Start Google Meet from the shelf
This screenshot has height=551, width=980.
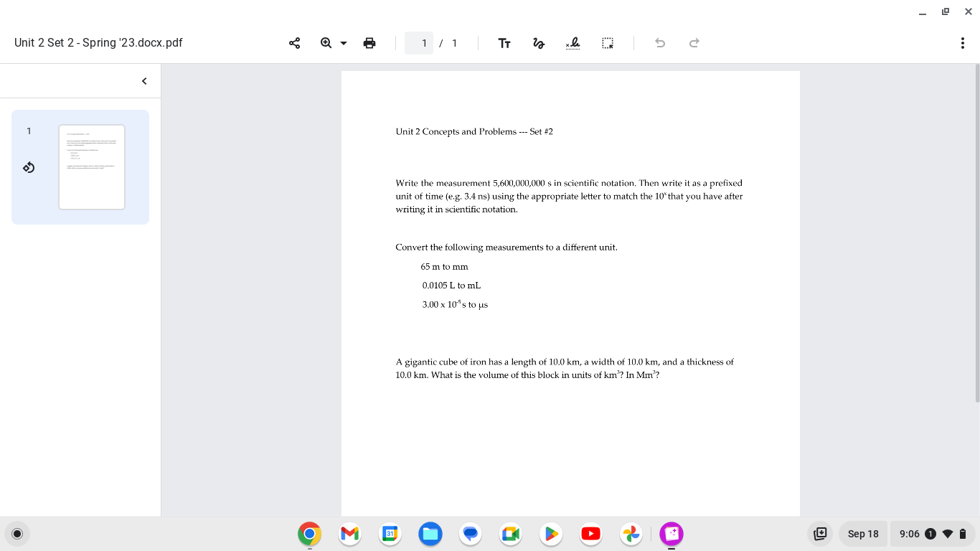point(510,534)
